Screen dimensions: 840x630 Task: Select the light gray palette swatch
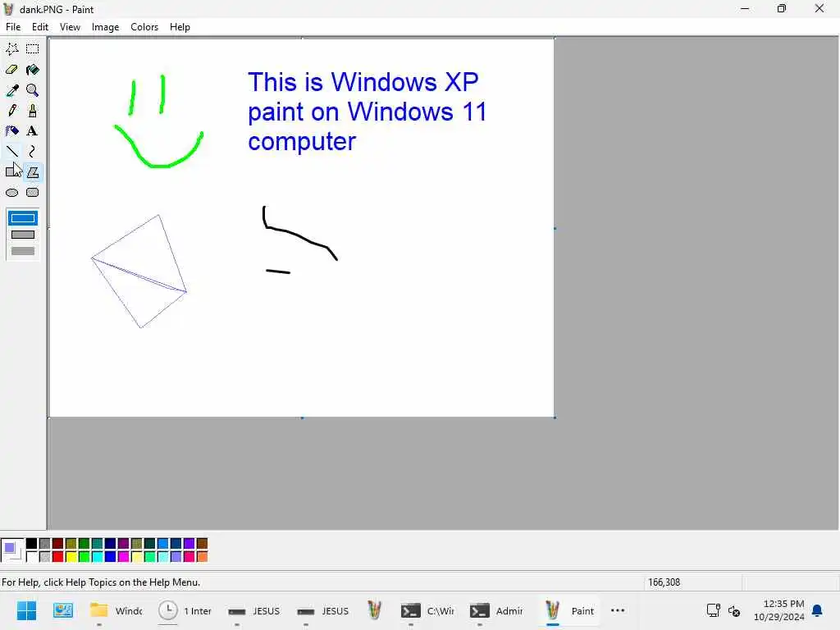[45, 557]
